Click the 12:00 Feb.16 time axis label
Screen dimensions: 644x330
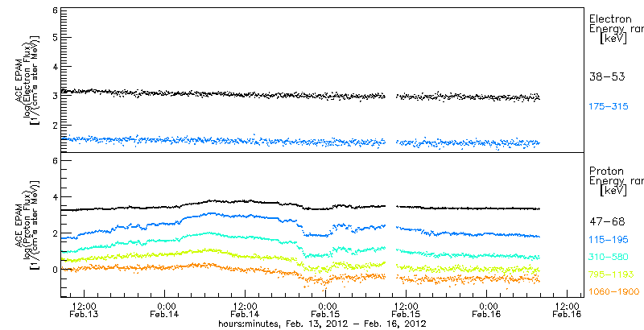(x=568, y=311)
